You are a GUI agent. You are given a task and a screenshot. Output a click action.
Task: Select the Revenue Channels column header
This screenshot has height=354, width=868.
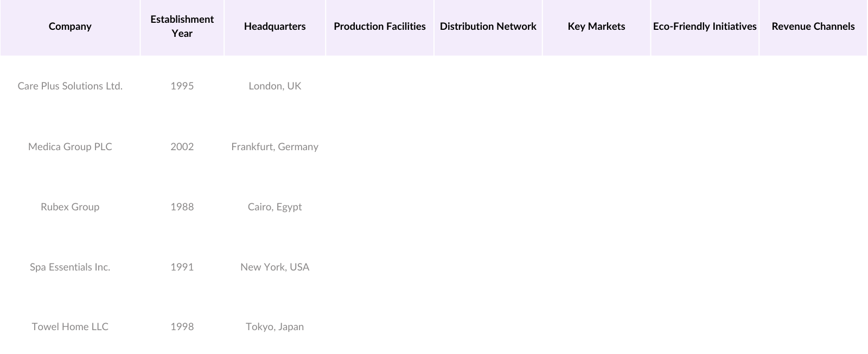point(813,27)
